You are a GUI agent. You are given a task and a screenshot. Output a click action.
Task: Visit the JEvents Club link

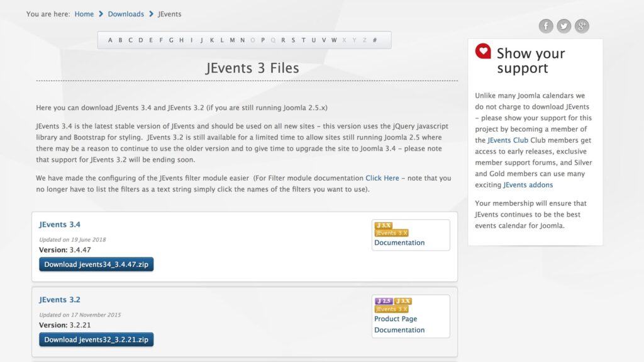[508, 140]
